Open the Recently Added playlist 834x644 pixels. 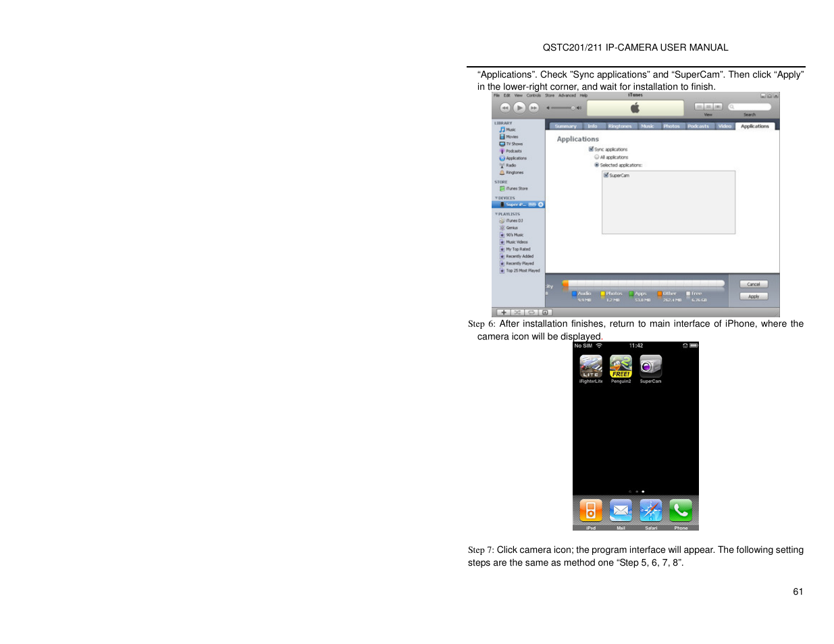tap(517, 257)
